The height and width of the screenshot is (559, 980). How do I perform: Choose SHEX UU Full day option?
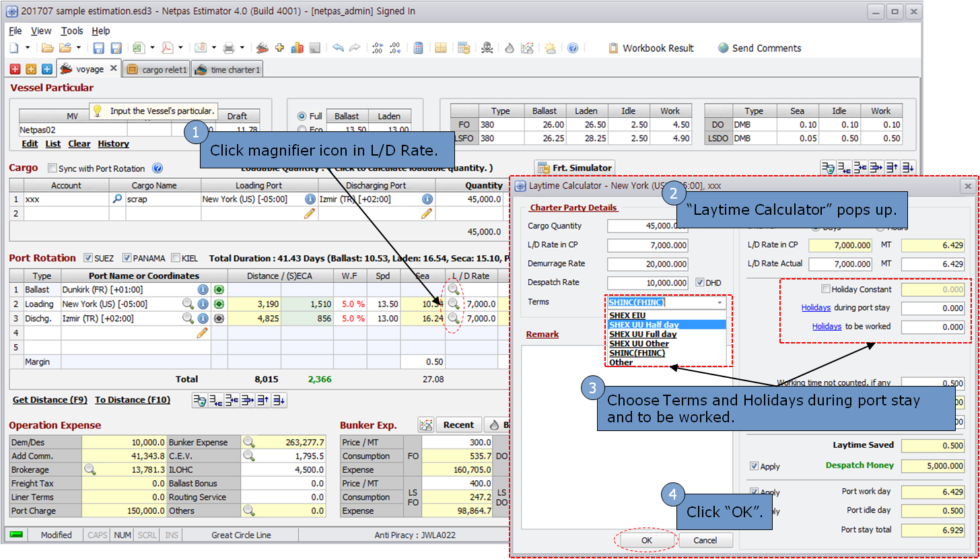pos(666,334)
